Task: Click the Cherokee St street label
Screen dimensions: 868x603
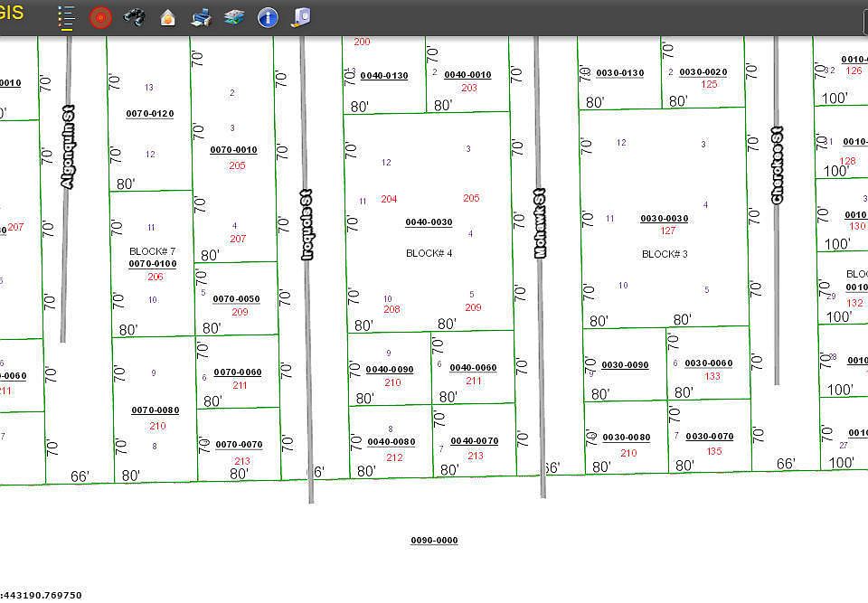Action: click(x=778, y=165)
